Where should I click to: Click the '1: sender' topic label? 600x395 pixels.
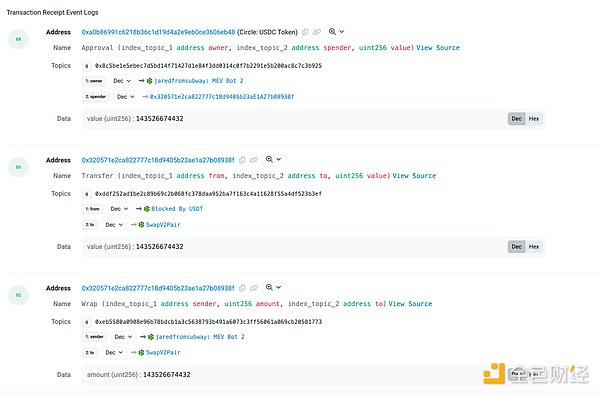tap(95, 337)
